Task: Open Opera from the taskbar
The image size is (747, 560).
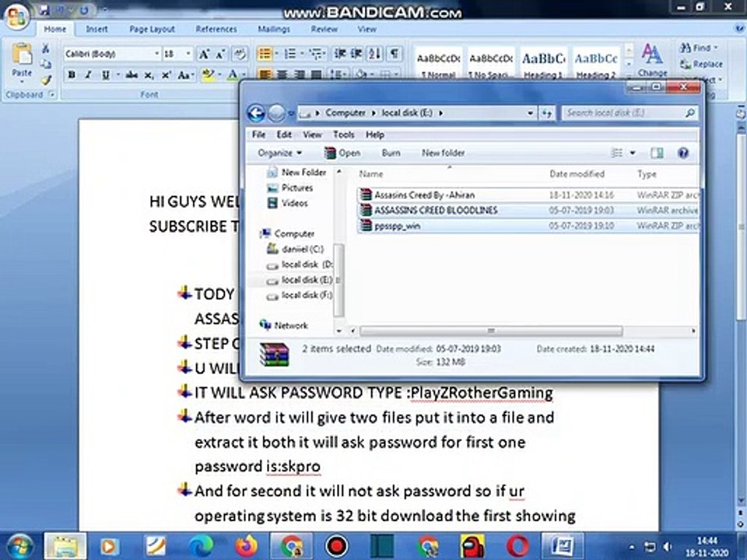Action: point(518,546)
